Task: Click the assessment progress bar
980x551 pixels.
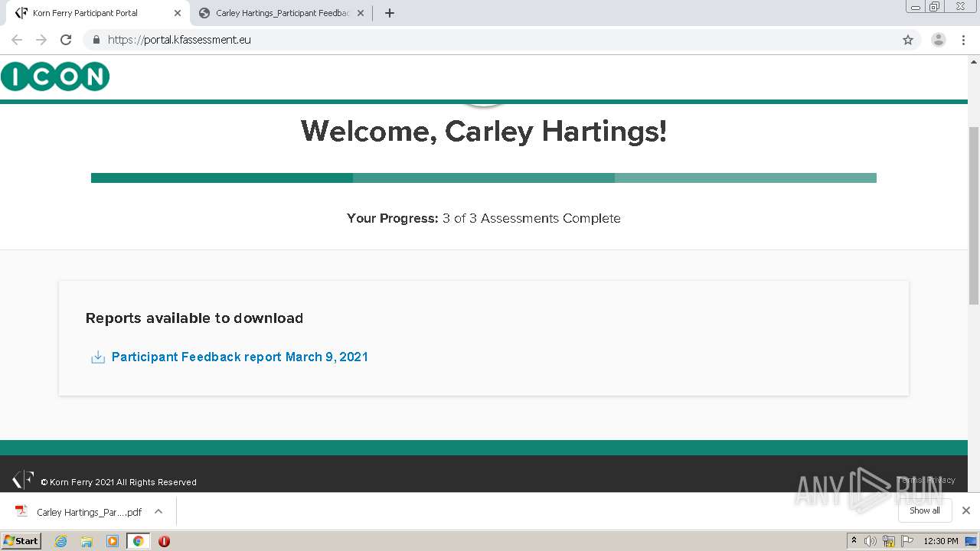Action: 484,178
